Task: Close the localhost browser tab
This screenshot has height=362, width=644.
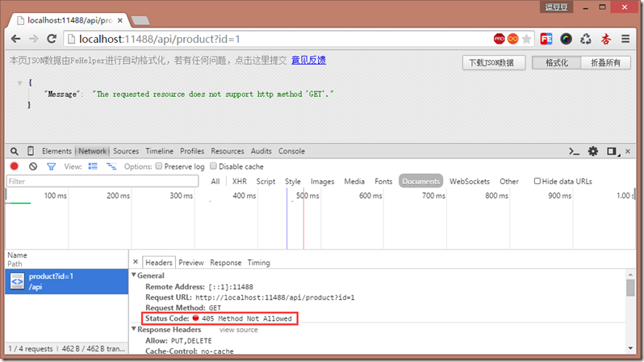Action: tap(120, 20)
